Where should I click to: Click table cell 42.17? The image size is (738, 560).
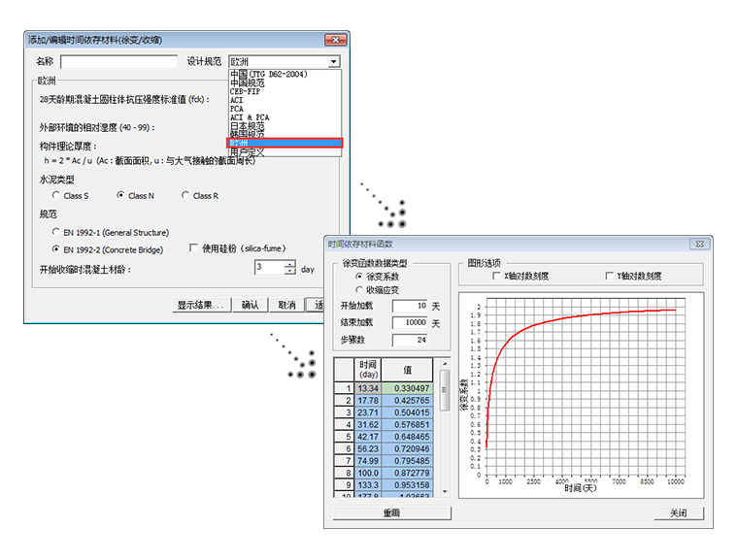368,437
